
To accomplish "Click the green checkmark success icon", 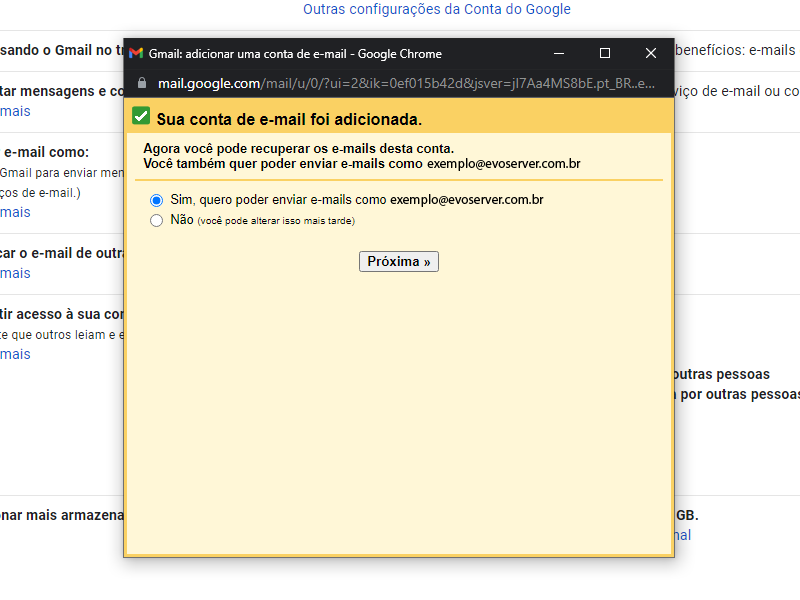I will point(141,116).
